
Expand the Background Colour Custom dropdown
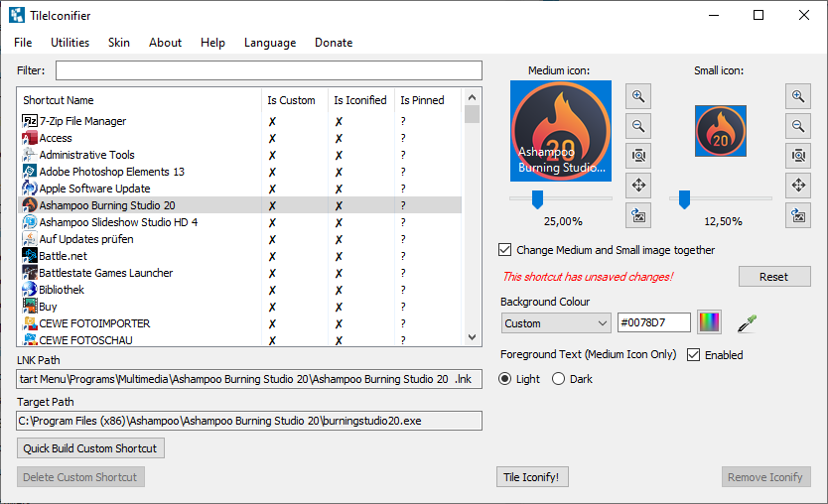point(556,323)
